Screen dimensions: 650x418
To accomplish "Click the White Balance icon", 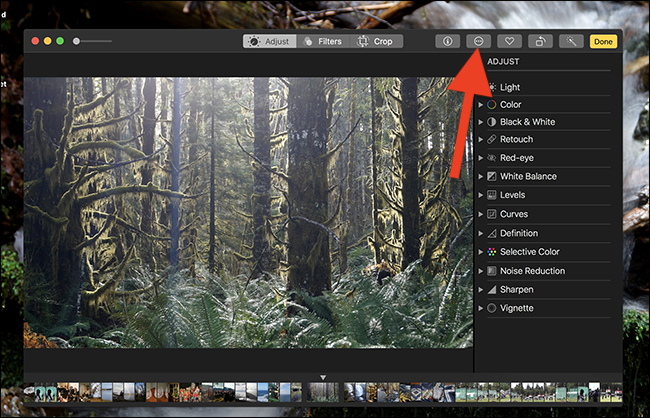I will 492,177.
